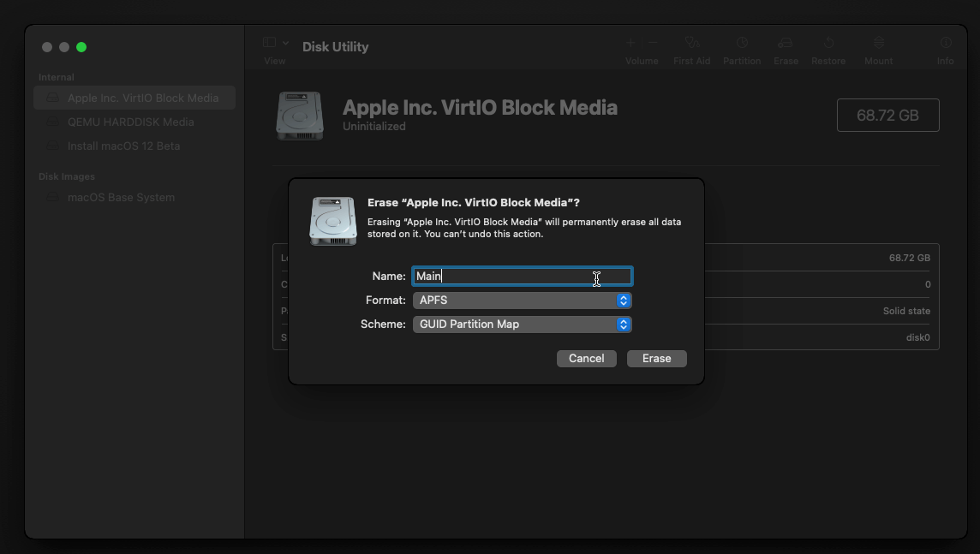Open the Scheme dropdown showing GUID Partition Map
The height and width of the screenshot is (554, 980).
(x=522, y=325)
